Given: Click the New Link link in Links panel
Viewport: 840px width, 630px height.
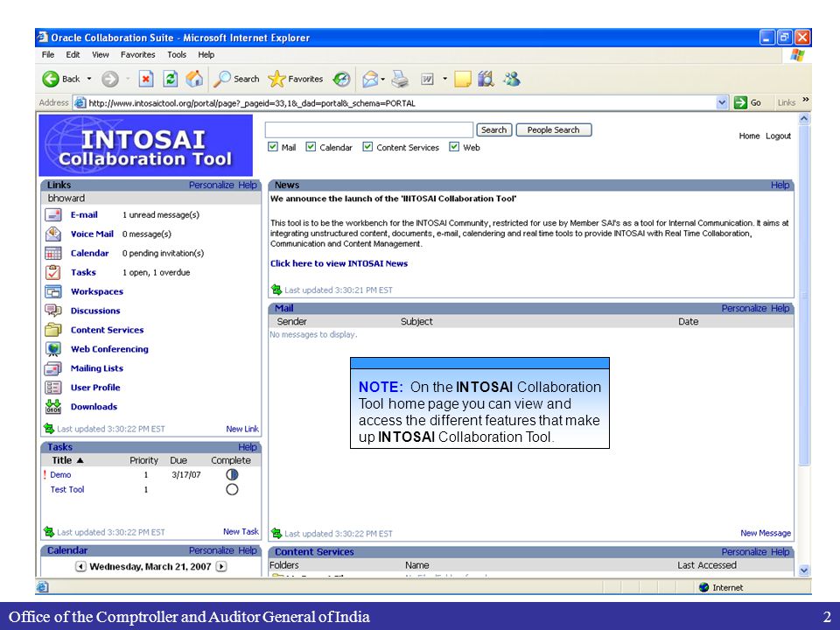Looking at the screenshot, I should tap(242, 429).
